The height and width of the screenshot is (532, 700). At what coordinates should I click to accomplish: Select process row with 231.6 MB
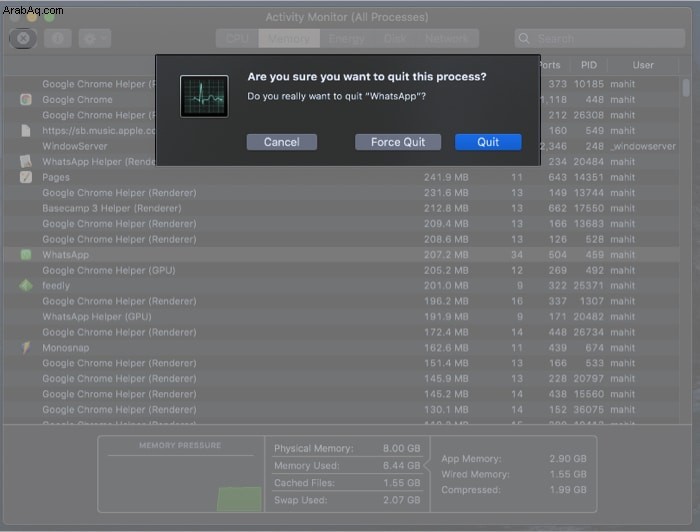[x=342, y=193]
